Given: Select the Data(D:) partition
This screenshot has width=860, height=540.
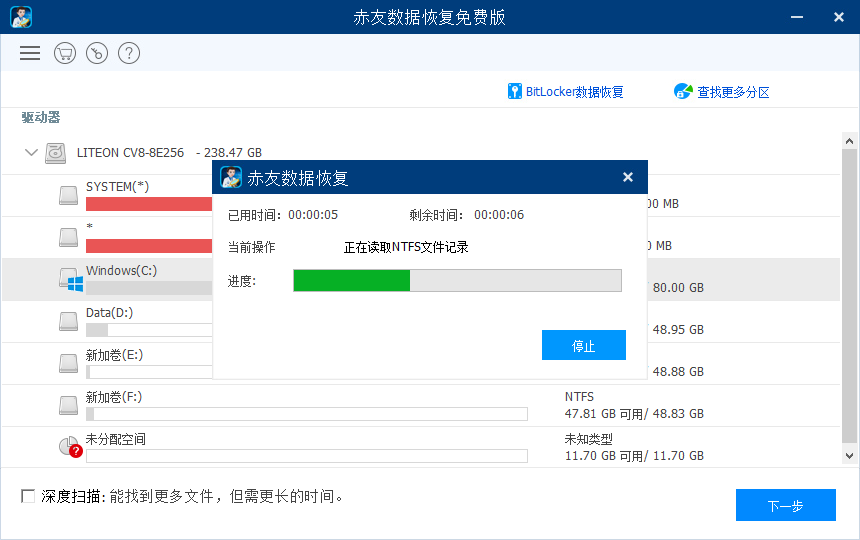Looking at the screenshot, I should click(109, 313).
